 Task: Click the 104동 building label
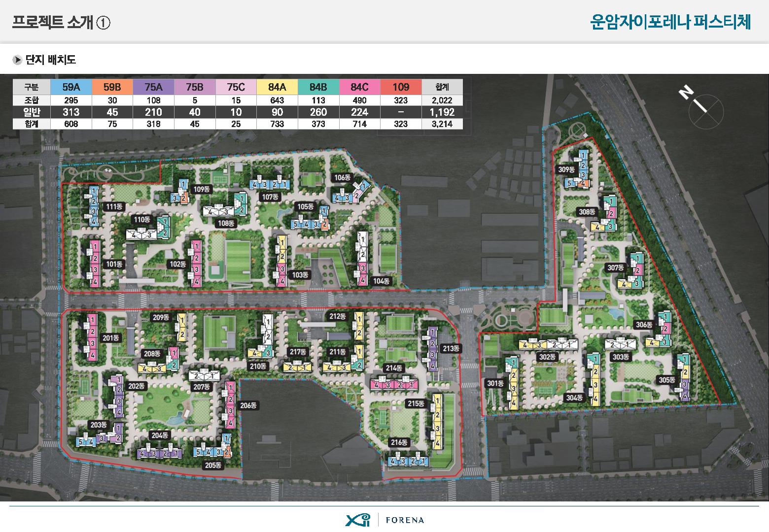[x=382, y=281]
